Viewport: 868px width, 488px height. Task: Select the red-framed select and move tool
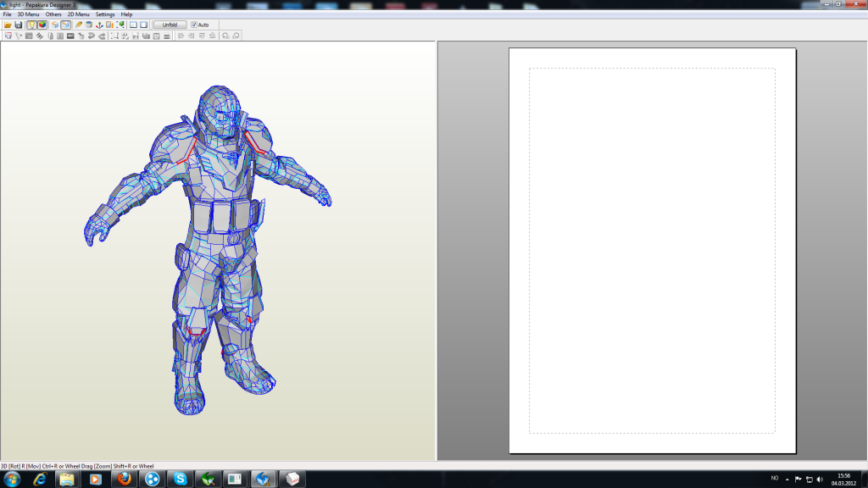click(x=8, y=36)
